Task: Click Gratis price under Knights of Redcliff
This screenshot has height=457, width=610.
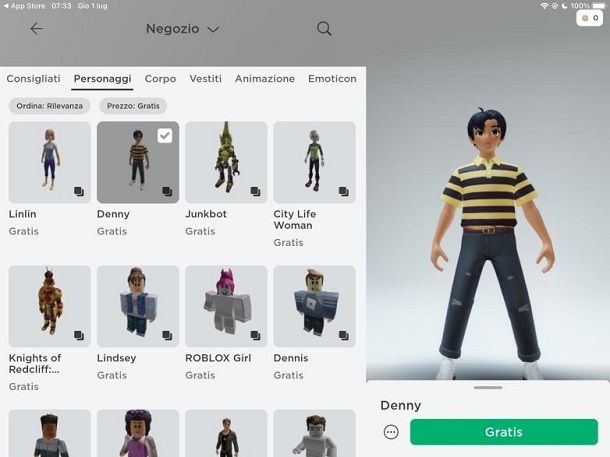Action: pos(24,387)
